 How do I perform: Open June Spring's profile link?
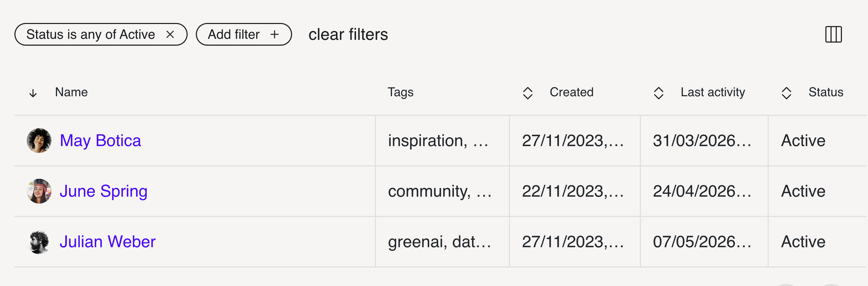pyautogui.click(x=103, y=191)
